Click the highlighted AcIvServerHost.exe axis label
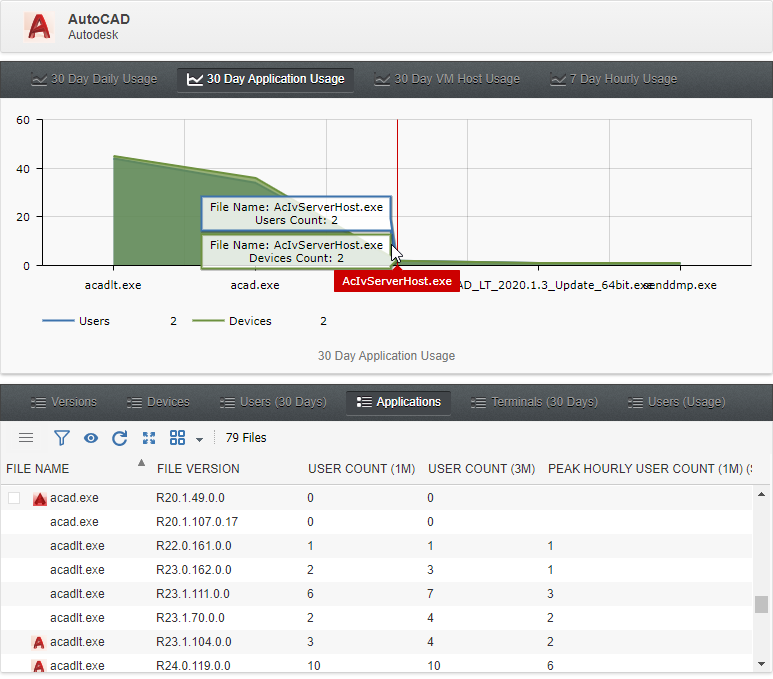Image resolution: width=773 pixels, height=679 pixels. coord(397,282)
